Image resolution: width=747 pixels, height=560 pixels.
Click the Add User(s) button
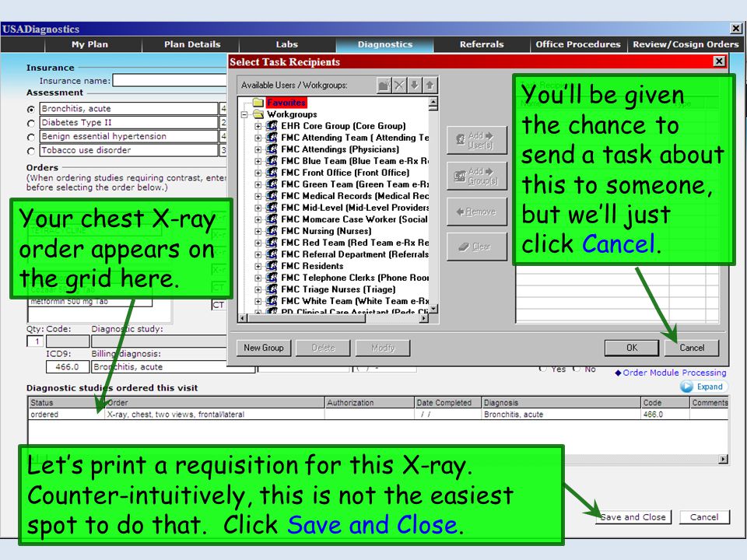[x=477, y=140]
